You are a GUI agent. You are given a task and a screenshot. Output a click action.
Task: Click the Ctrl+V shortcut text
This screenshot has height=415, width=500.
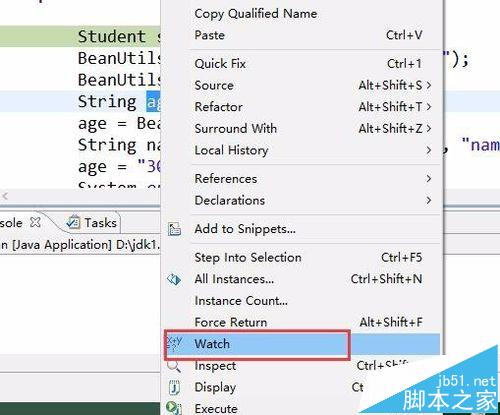404,35
